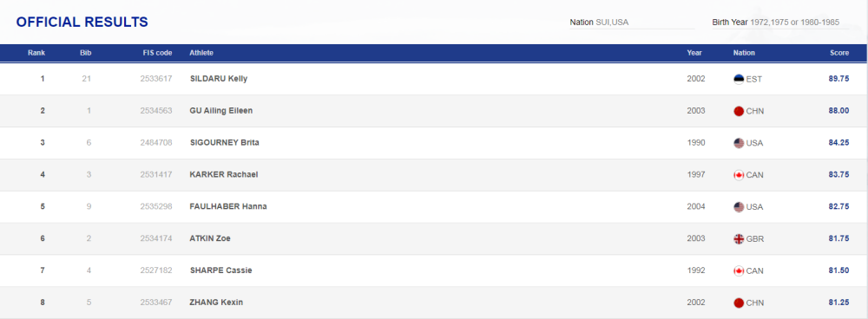The image size is (868, 319).
Task: Click score 81.50
Action: (838, 271)
